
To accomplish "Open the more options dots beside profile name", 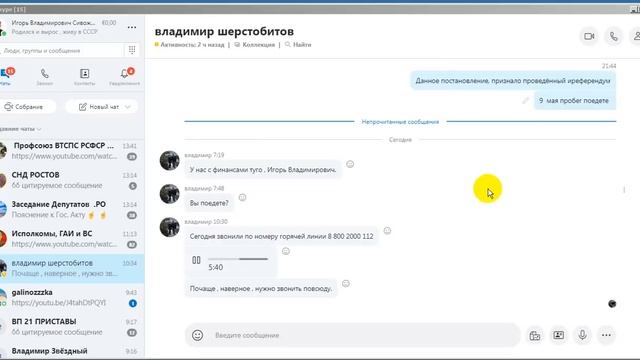I will 131,27.
